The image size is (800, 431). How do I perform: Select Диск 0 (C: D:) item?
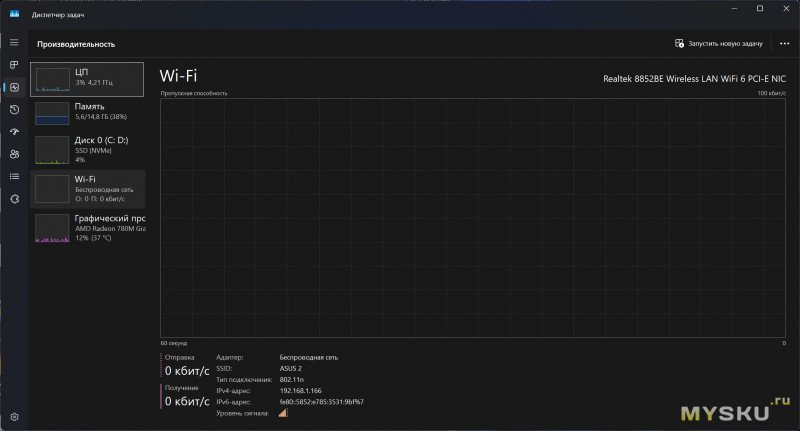[x=87, y=148]
